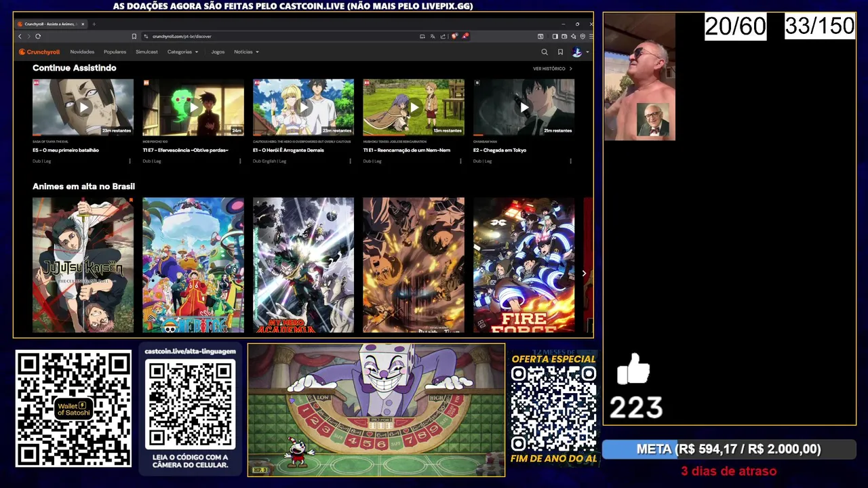
Task: Open the Brave rewards icon
Action: pos(465,36)
